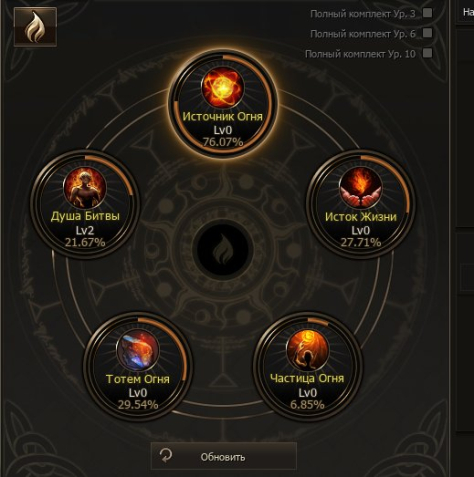Click the Источник Огня name label

[x=223, y=117]
